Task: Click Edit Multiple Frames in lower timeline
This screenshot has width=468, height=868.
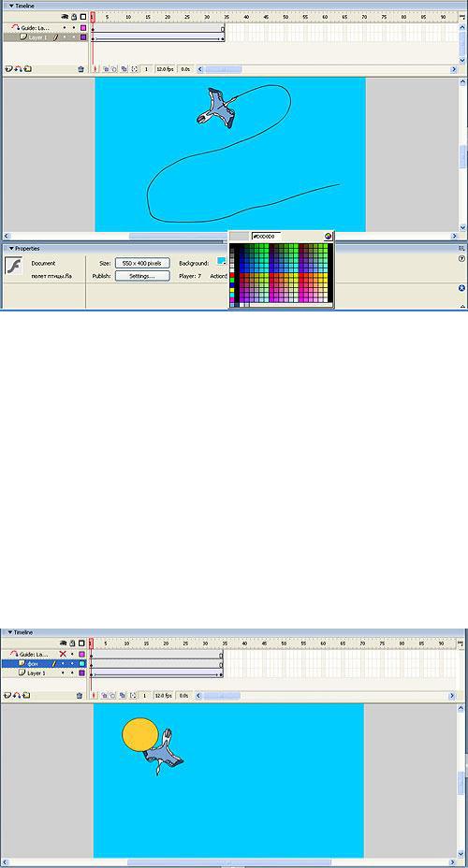Action: click(x=123, y=696)
